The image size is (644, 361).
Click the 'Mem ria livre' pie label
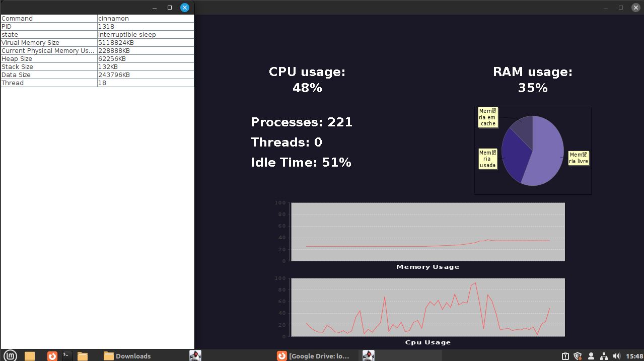click(579, 158)
